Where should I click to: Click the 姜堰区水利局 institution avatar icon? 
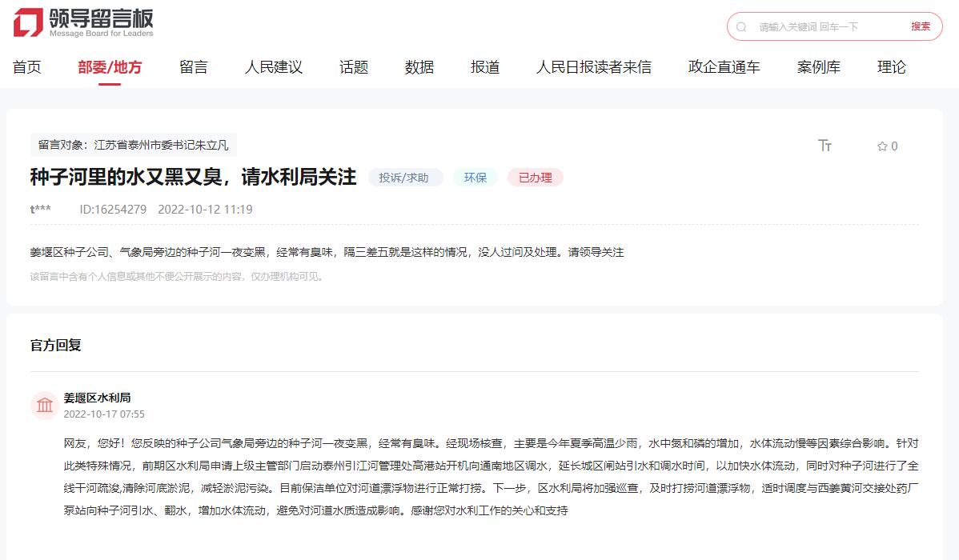(x=45, y=406)
